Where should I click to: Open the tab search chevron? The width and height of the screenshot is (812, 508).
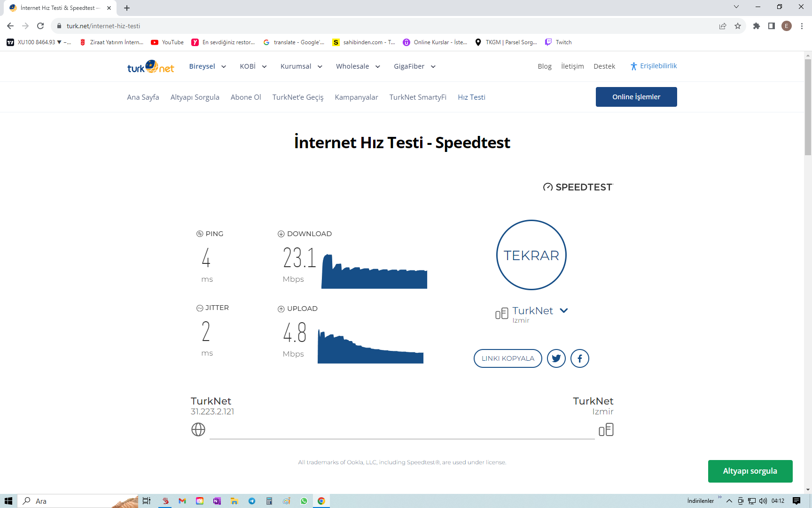point(736,7)
